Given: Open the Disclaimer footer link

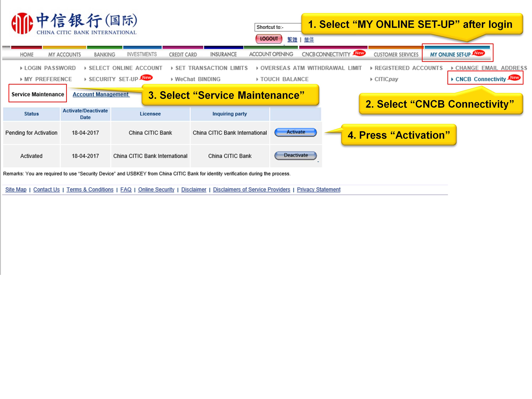Looking at the screenshot, I should (194, 190).
